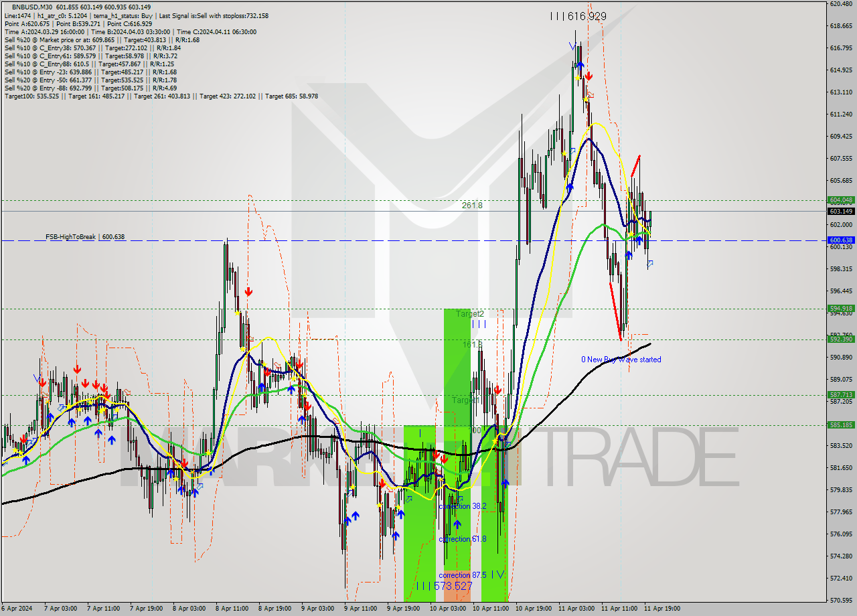Screen dimensions: 857x616
Task: Click the 611.240 price axis value
Action: [841, 114]
